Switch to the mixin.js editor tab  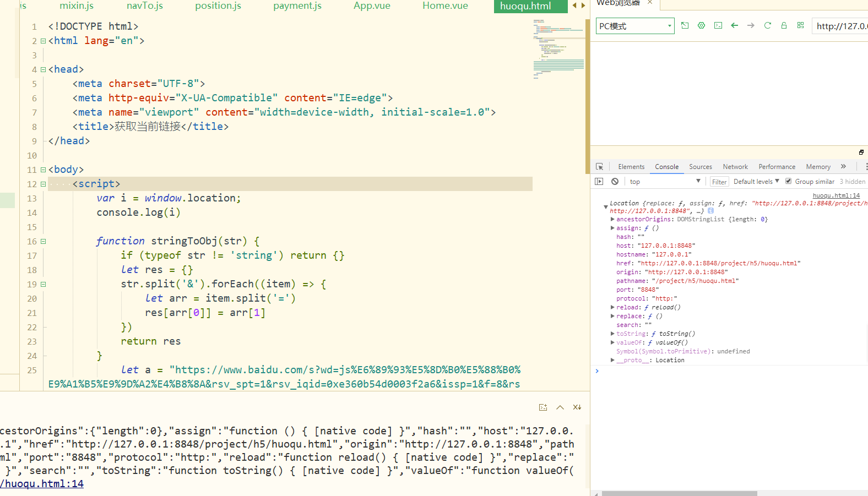click(x=77, y=6)
